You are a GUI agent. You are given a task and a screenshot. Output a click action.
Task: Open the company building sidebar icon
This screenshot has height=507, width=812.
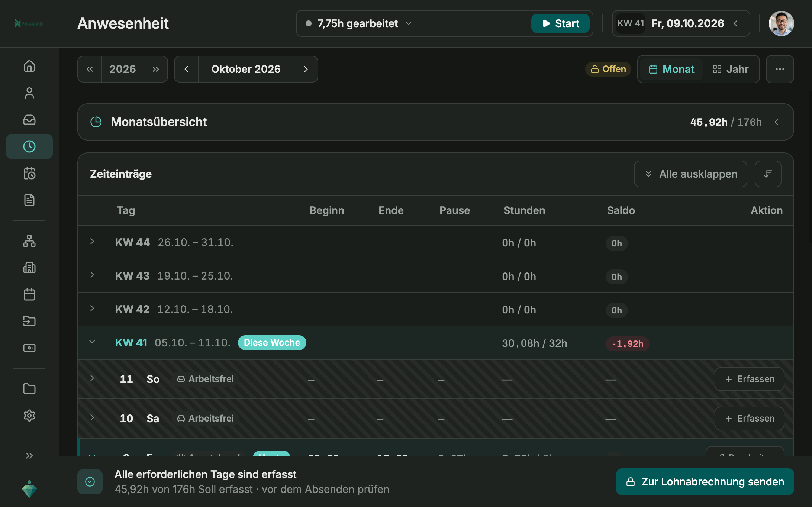point(29,268)
